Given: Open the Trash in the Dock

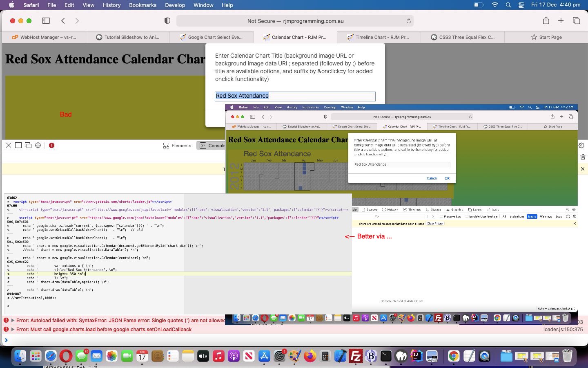Looking at the screenshot, I should [x=567, y=356].
